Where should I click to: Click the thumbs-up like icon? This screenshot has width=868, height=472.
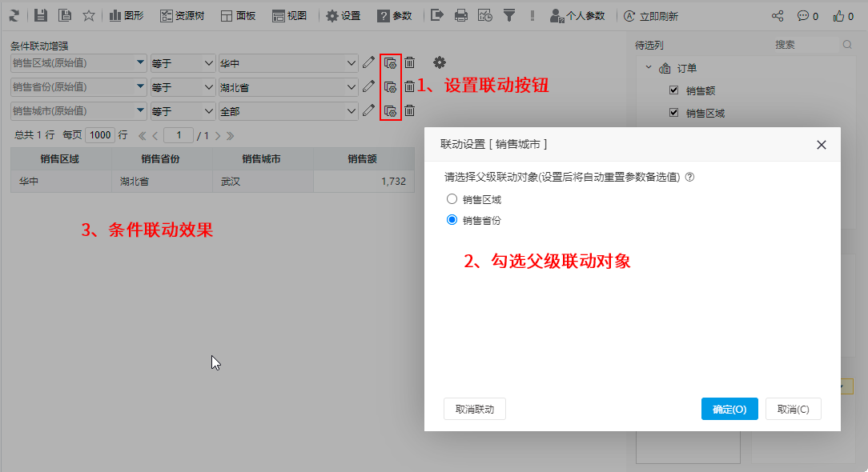(838, 16)
